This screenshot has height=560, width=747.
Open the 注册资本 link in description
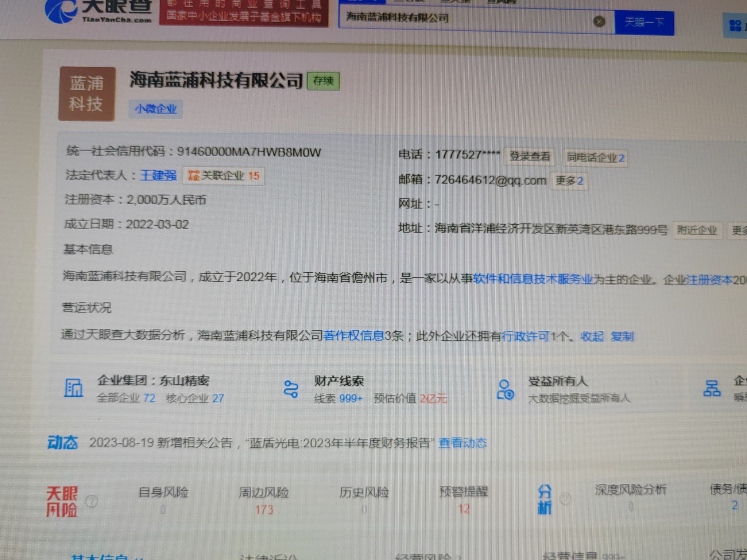click(709, 280)
